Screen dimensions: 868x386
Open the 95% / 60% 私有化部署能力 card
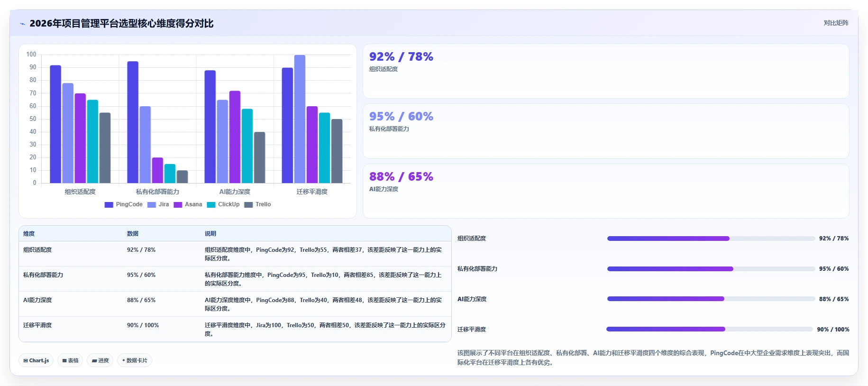pyautogui.click(x=606, y=131)
